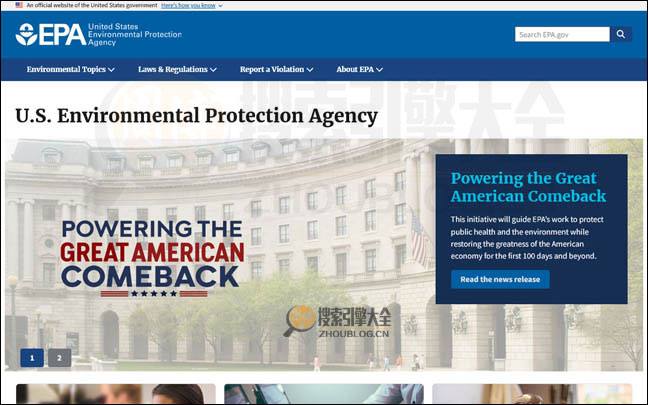Open About EPA menu
The height and width of the screenshot is (405, 648).
(x=360, y=69)
